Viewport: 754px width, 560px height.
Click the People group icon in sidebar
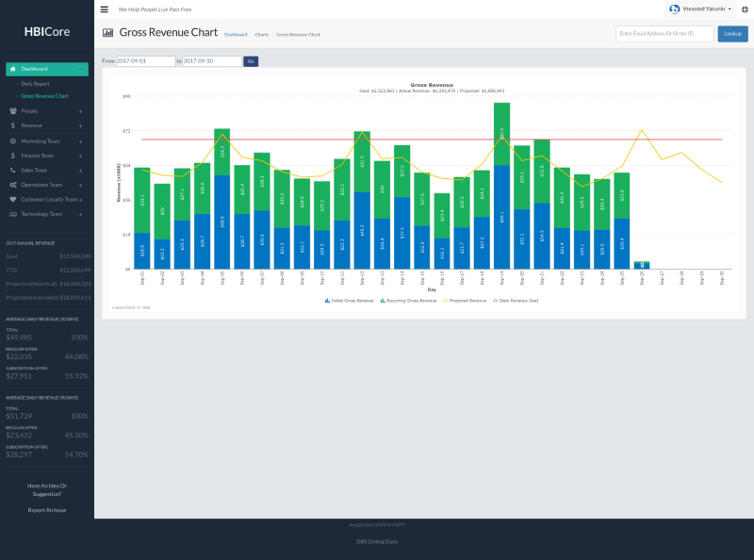point(12,110)
